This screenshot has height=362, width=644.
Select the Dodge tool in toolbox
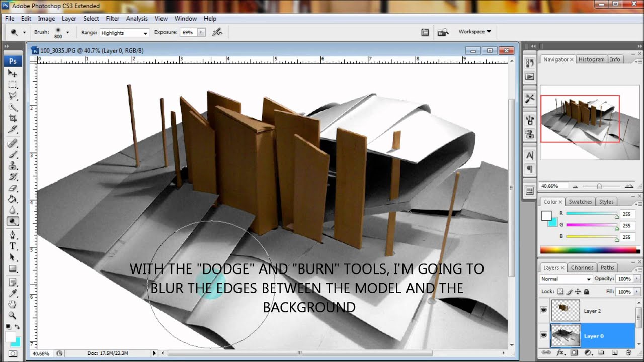tap(13, 221)
